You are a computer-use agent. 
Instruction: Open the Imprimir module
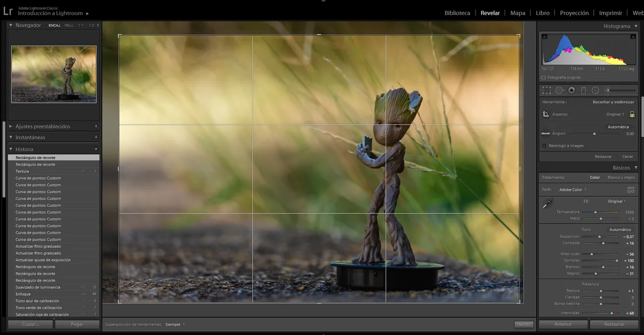click(x=611, y=13)
